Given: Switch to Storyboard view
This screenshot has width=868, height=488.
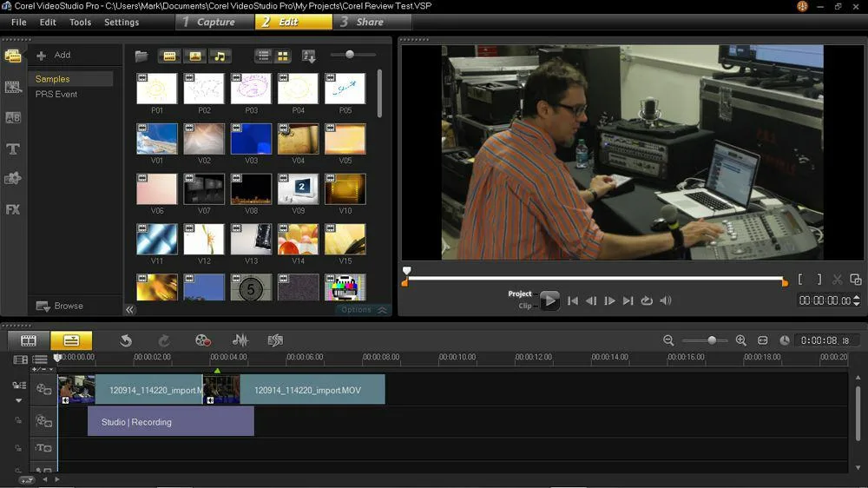Looking at the screenshot, I should (x=29, y=340).
